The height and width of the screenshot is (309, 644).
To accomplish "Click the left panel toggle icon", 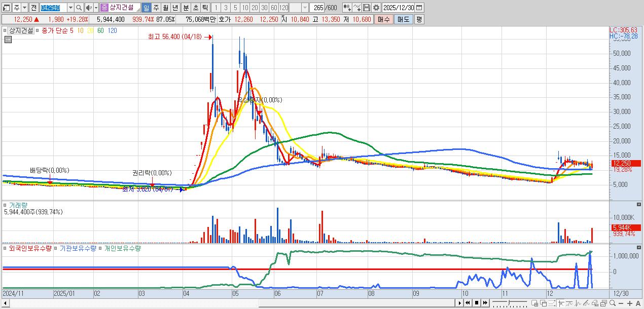I will click(x=6, y=8).
